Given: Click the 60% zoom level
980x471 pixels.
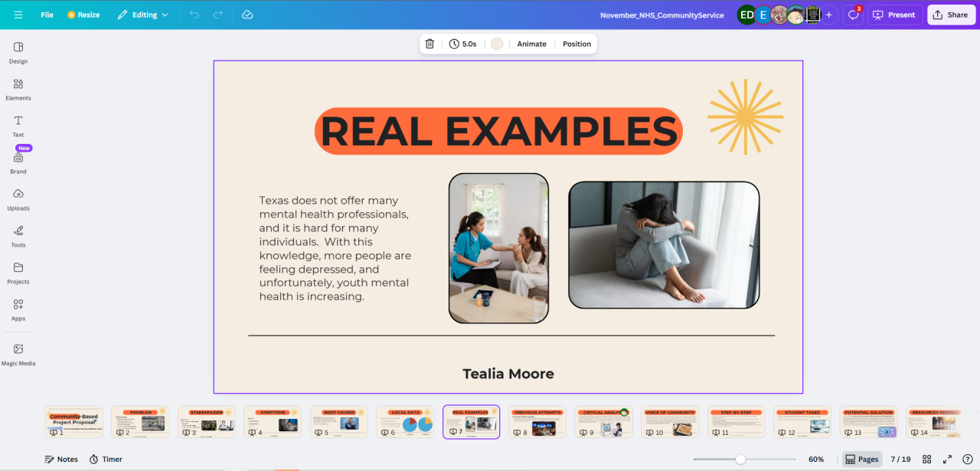Looking at the screenshot, I should pyautogui.click(x=816, y=460).
